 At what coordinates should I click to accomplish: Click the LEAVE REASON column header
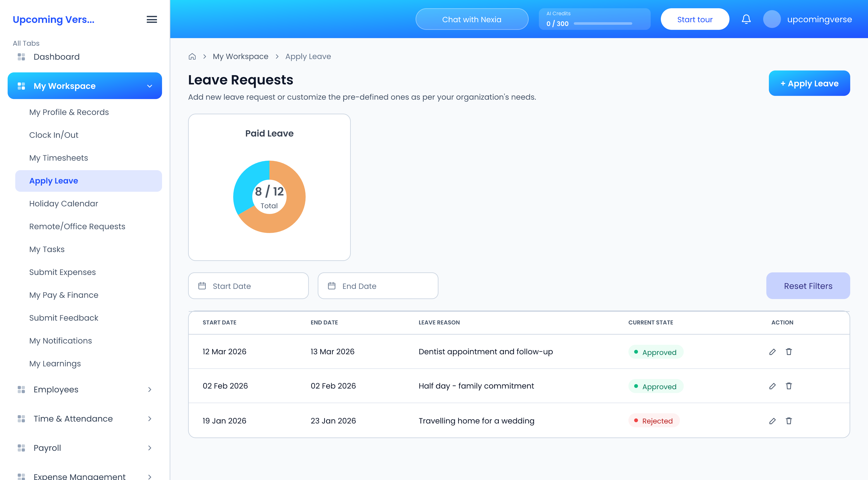[x=439, y=323]
